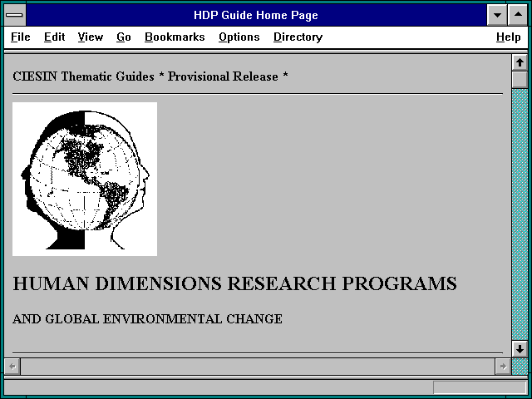Open the Directory menu
Viewport: 532px width, 399px height.
click(298, 37)
